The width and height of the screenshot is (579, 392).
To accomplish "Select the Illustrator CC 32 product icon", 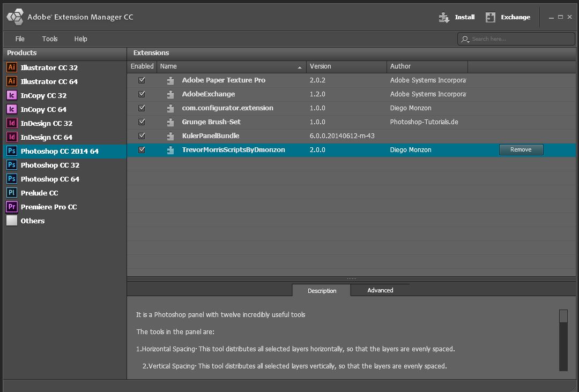I will click(11, 68).
